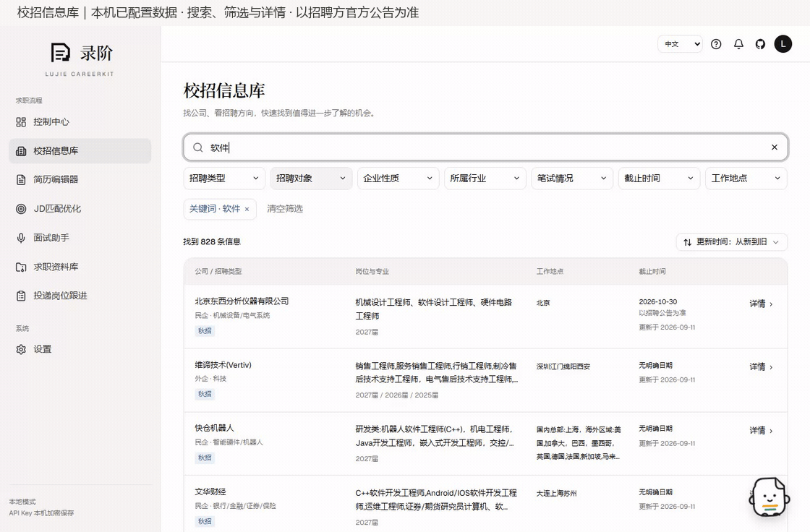Open the 简历编辑器 document icon

pyautogui.click(x=21, y=180)
